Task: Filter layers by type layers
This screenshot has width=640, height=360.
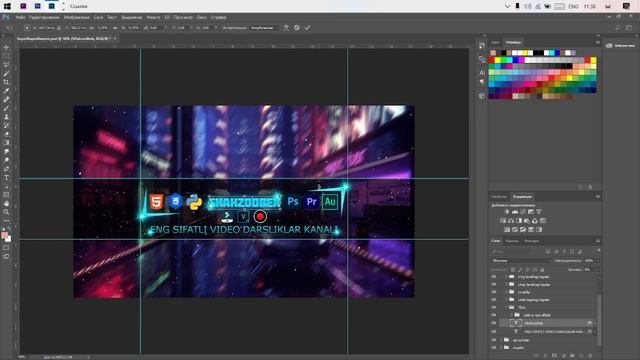Action: (x=564, y=252)
